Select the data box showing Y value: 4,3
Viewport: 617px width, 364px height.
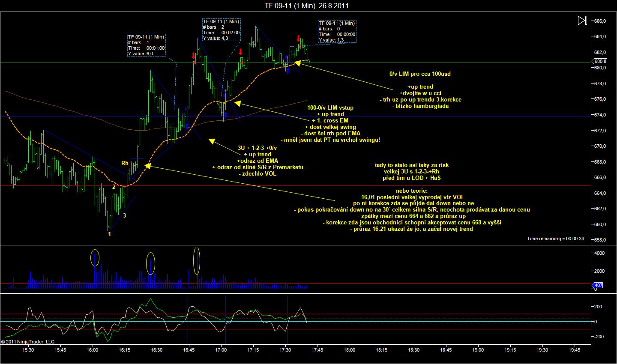pyautogui.click(x=221, y=30)
